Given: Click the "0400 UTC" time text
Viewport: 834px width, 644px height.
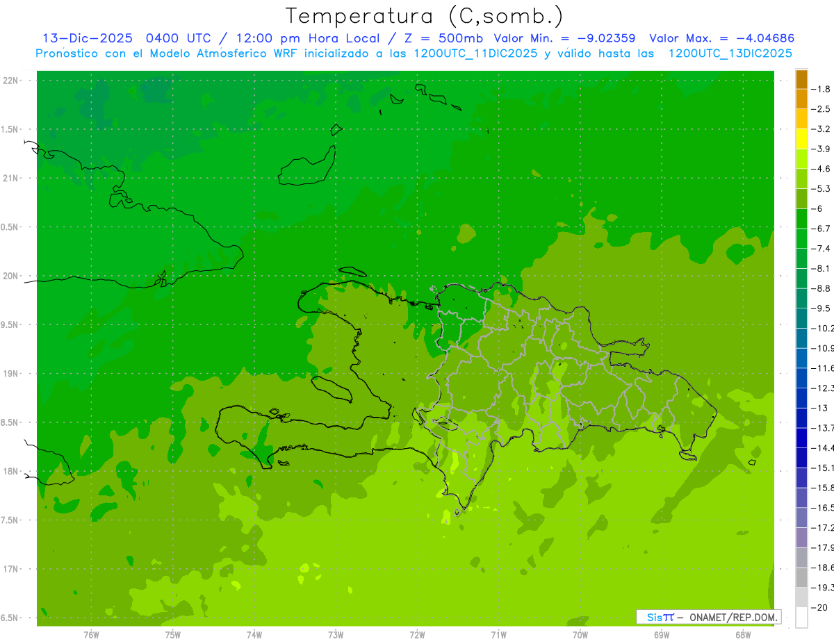Looking at the screenshot, I should pos(178,38).
